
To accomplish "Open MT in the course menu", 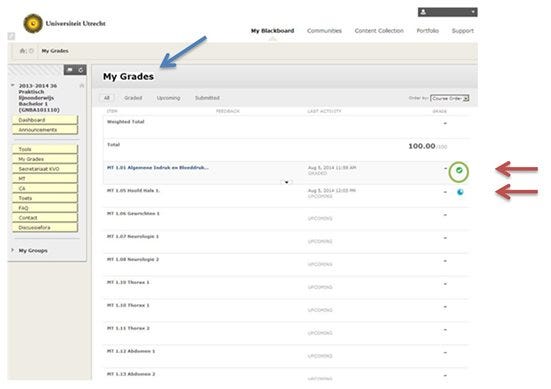I will (45, 179).
